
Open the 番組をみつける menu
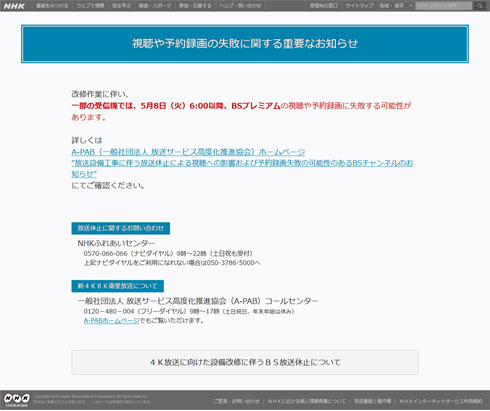pos(52,6)
